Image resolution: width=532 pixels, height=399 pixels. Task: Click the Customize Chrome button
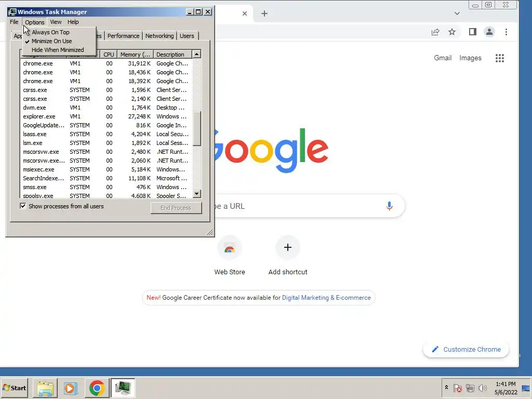tap(466, 350)
